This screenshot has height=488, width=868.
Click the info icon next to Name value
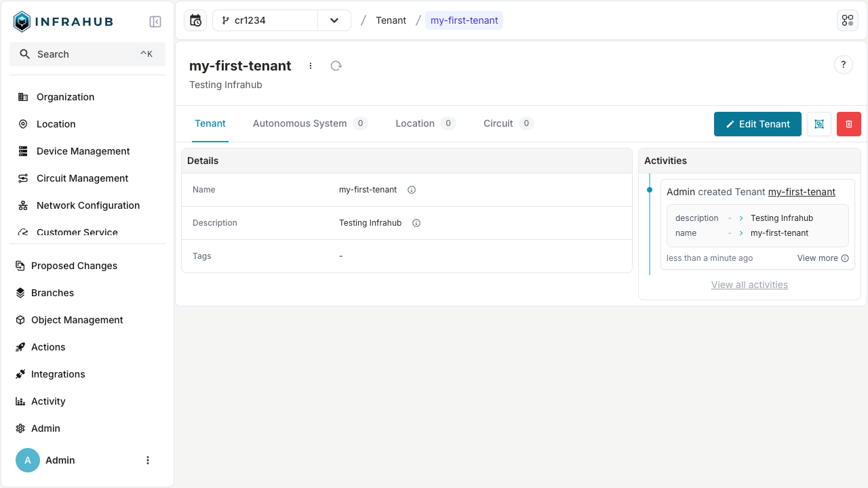click(412, 190)
